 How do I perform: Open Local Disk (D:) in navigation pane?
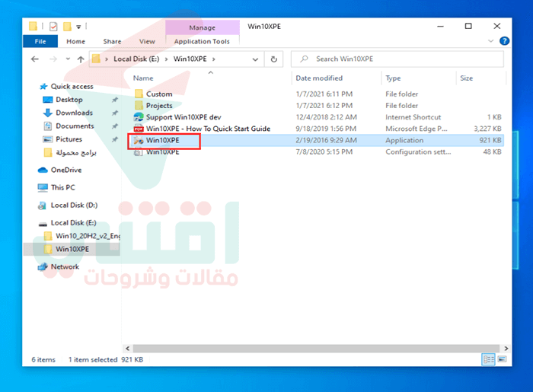[x=74, y=206]
